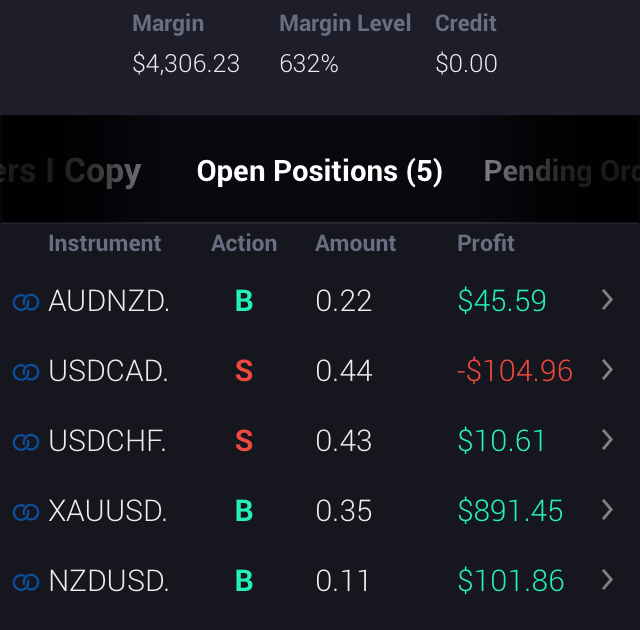Expand the USDCAD position chevron

[x=607, y=370]
